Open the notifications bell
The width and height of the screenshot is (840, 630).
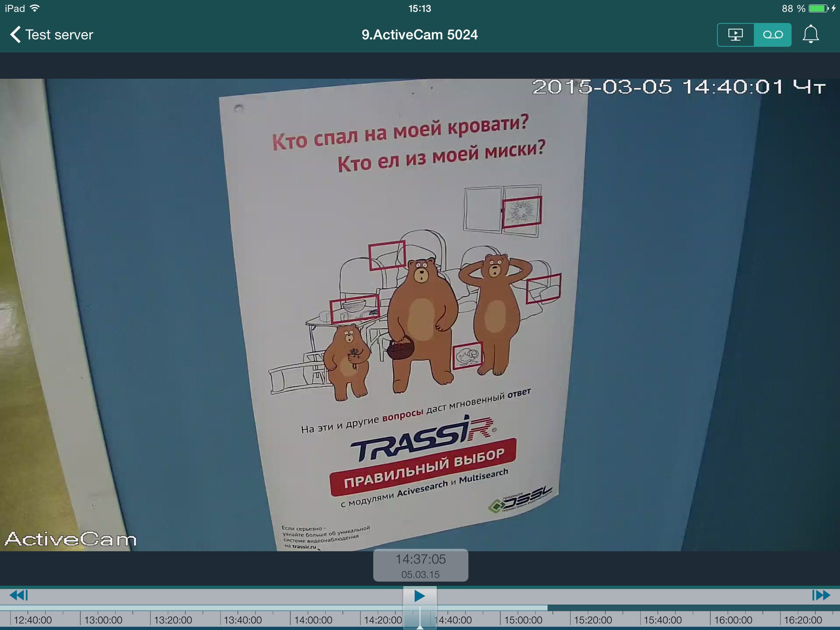pyautogui.click(x=810, y=34)
